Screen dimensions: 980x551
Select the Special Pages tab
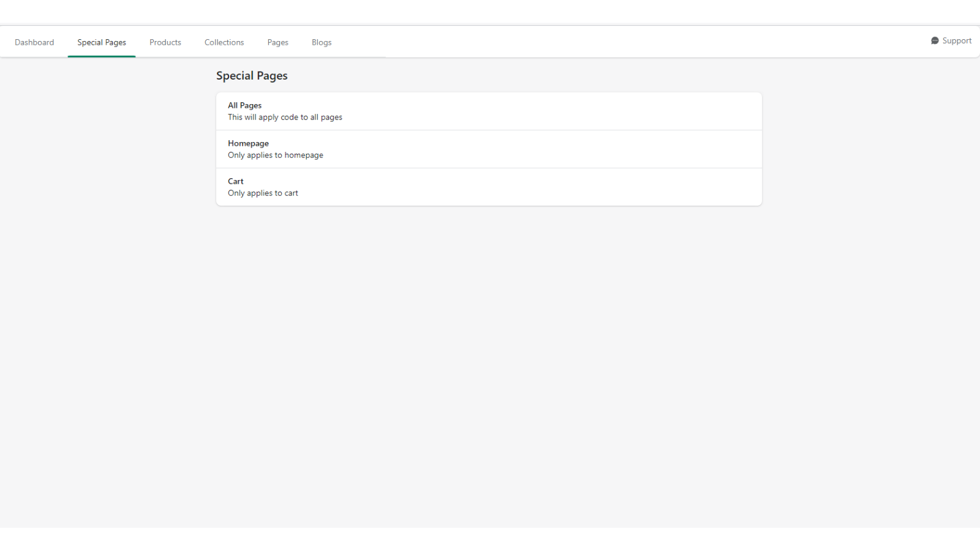click(x=102, y=42)
